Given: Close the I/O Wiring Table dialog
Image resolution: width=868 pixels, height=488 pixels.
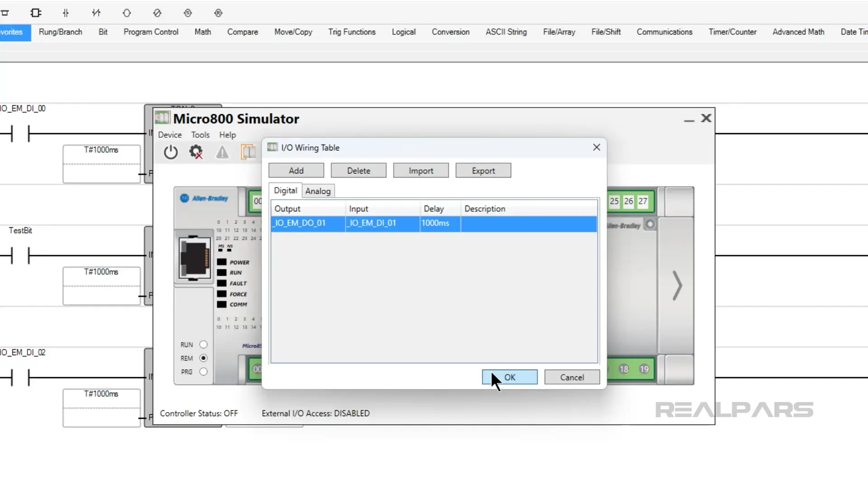Looking at the screenshot, I should (597, 147).
